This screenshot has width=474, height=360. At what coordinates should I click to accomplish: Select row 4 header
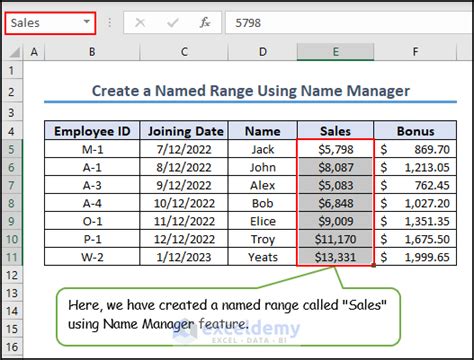(x=12, y=131)
